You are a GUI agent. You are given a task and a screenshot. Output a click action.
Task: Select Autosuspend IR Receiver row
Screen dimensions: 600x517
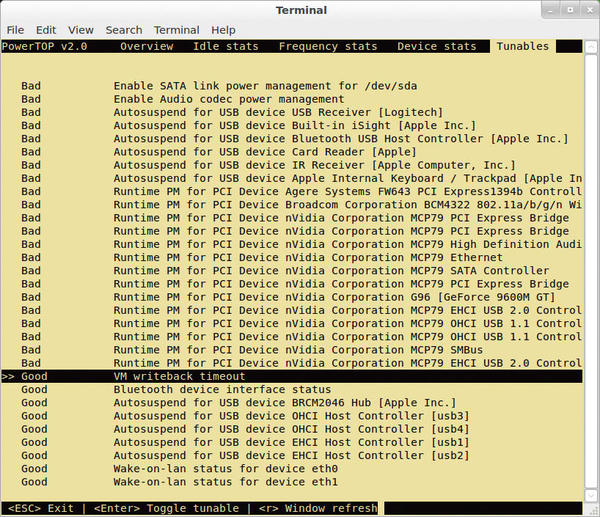pos(292,165)
